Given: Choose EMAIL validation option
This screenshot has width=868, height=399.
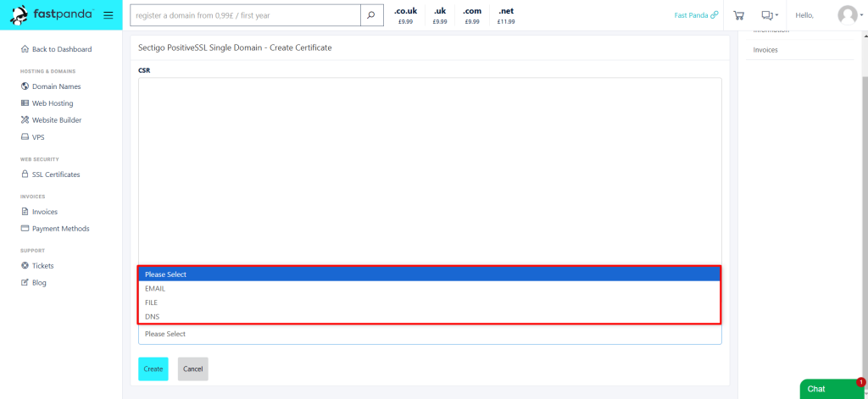Looking at the screenshot, I should [x=430, y=288].
